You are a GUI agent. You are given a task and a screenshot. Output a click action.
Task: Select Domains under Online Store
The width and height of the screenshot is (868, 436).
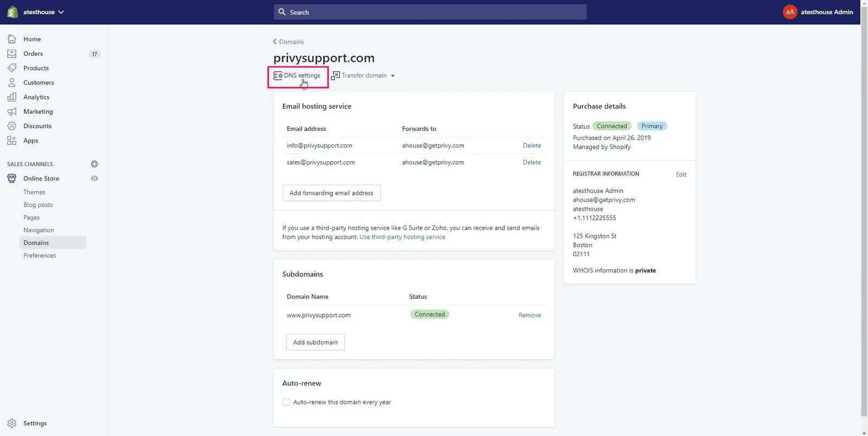53,243
